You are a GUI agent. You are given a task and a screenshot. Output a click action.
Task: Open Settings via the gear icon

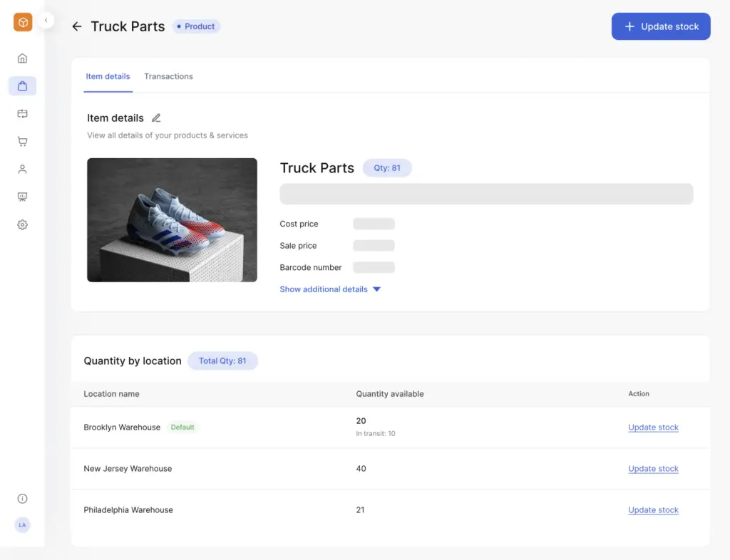22,224
